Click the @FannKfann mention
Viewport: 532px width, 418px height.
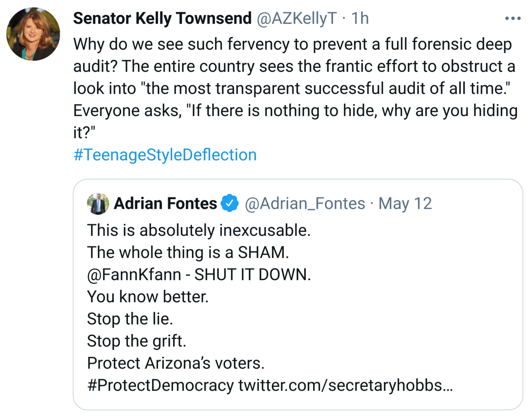coord(134,275)
